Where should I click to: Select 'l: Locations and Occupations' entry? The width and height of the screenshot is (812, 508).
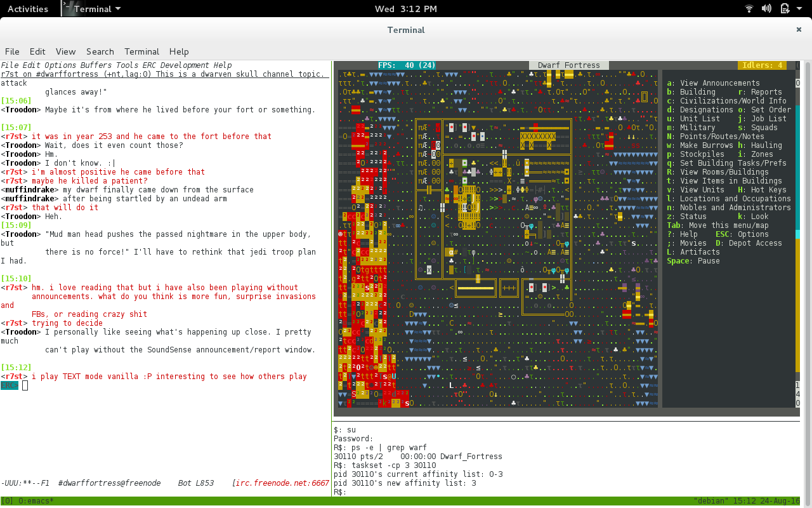click(729, 199)
